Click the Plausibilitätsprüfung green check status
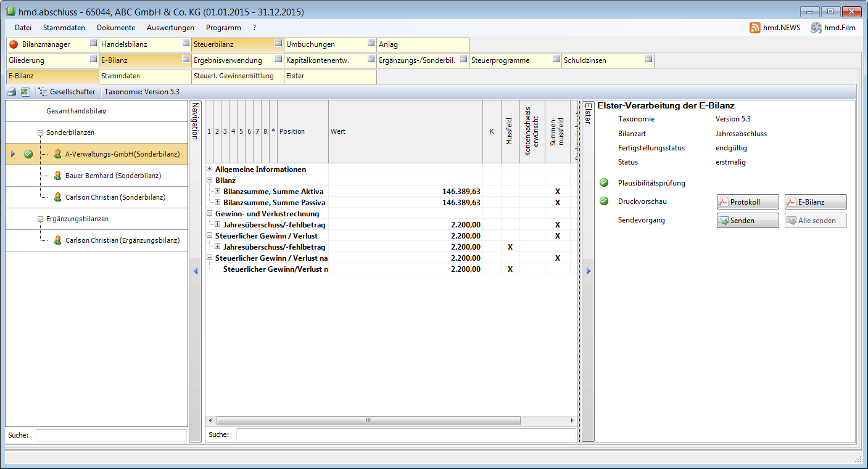 (604, 183)
